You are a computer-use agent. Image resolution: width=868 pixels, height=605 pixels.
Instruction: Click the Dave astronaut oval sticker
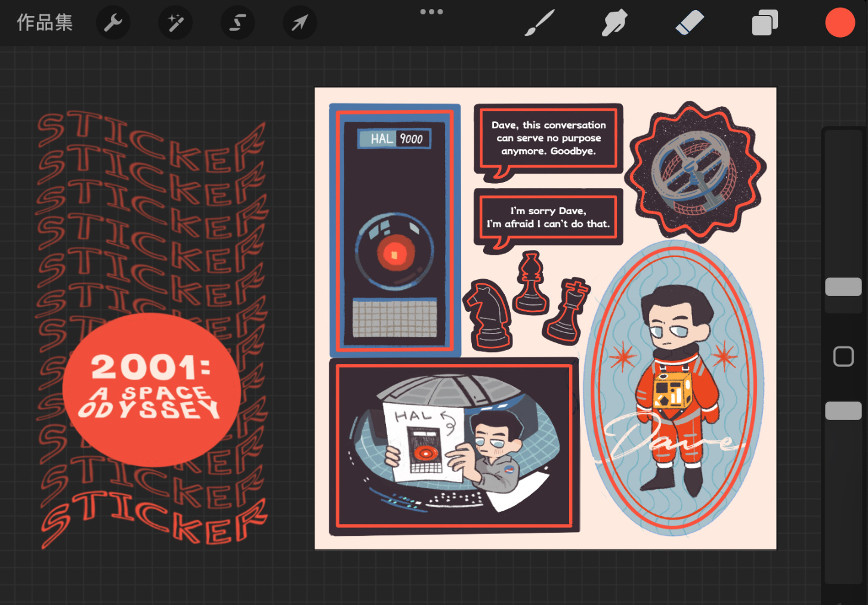tap(674, 388)
